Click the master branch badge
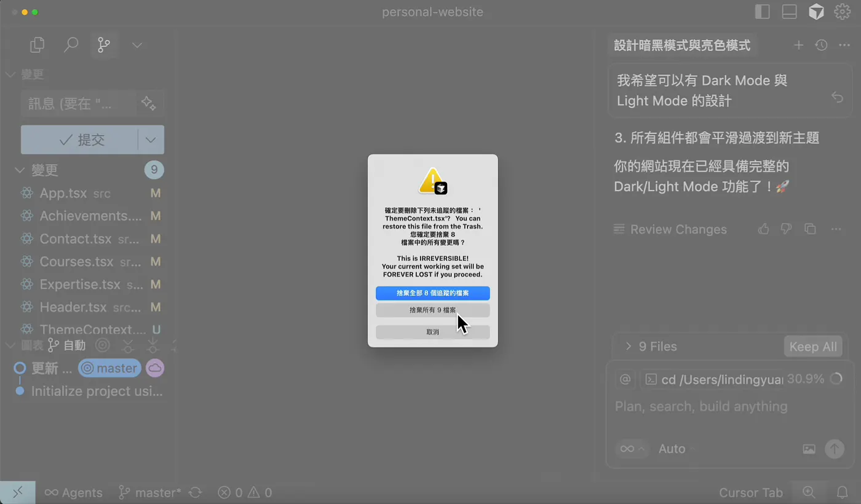Screen dimensions: 861x504 pos(109,368)
